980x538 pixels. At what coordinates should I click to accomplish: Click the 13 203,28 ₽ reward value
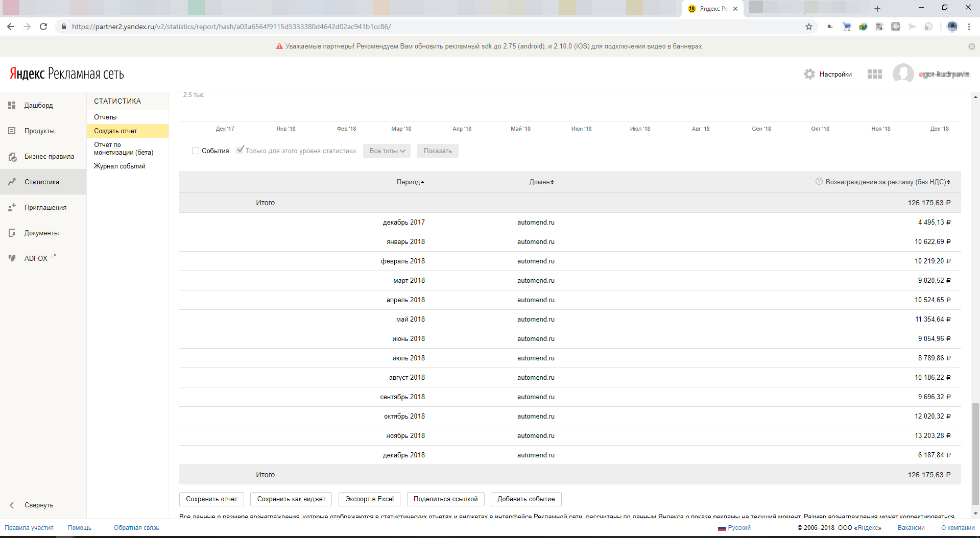click(933, 436)
